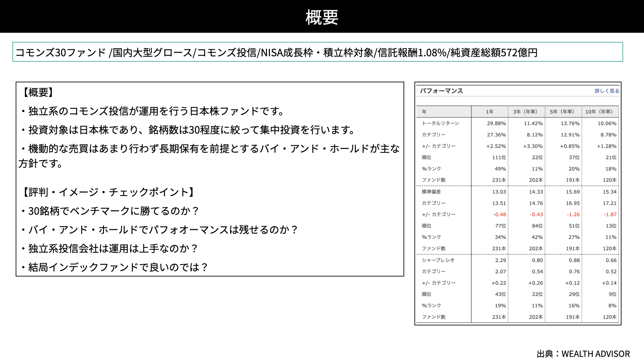Click the 9位 ranking value

pos(613,294)
